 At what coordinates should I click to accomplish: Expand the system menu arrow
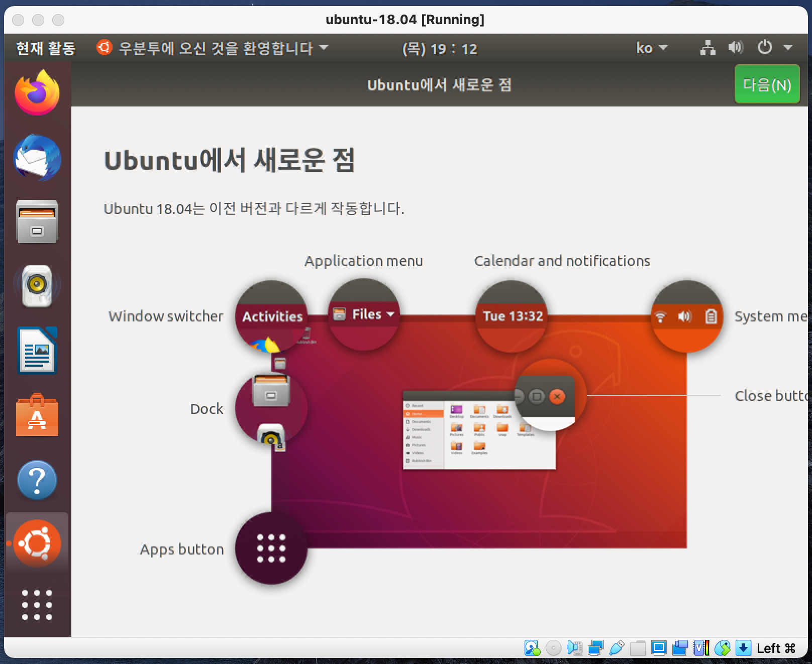click(x=788, y=48)
